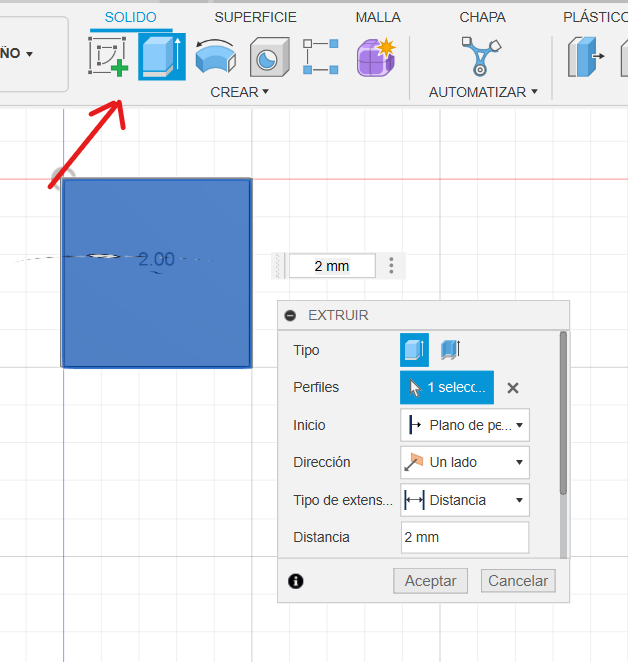
Task: Select the Create Sketch tool icon
Action: point(108,57)
